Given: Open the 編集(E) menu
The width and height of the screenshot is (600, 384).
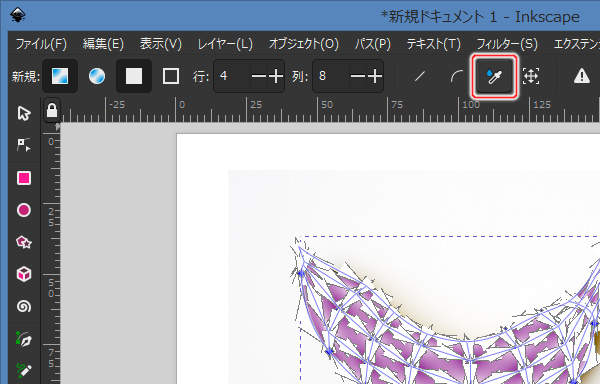Looking at the screenshot, I should 103,44.
